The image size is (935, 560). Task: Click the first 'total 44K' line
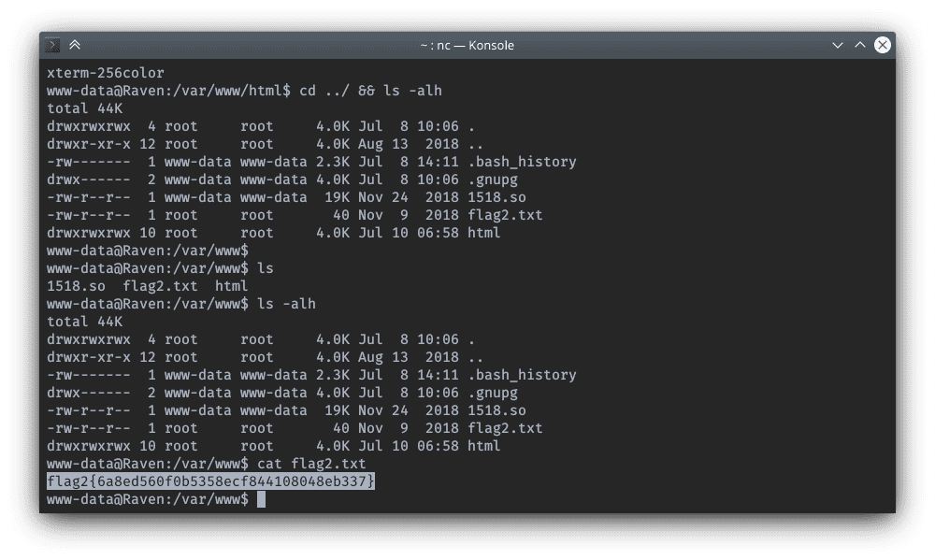(x=85, y=108)
